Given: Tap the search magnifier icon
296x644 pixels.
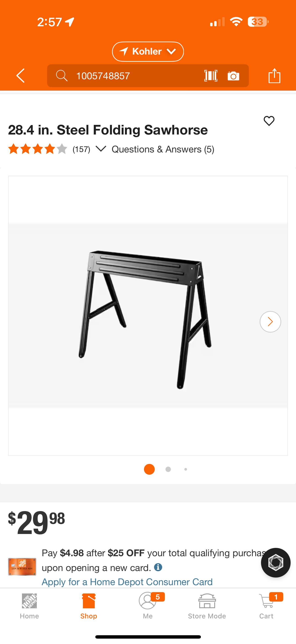Looking at the screenshot, I should [62, 75].
